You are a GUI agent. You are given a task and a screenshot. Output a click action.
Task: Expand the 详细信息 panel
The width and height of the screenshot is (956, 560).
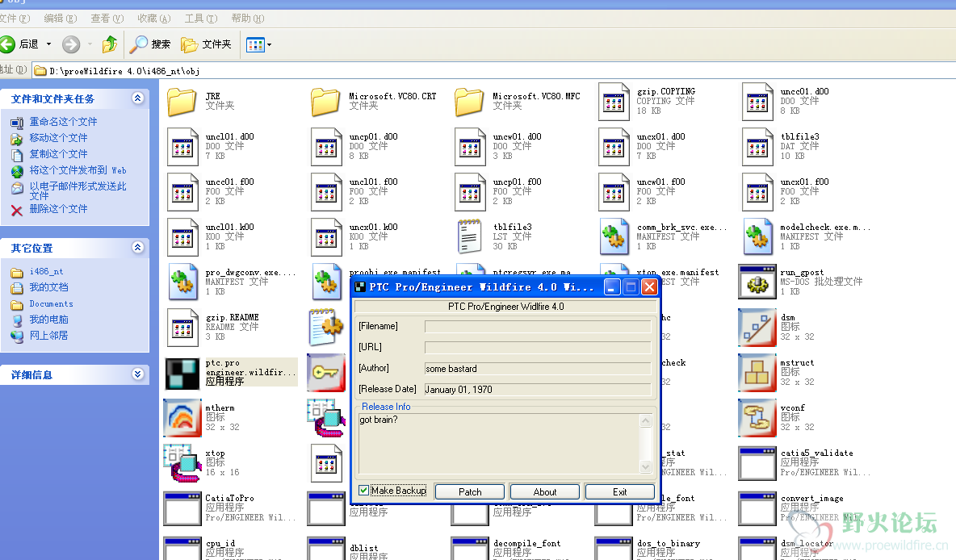[138, 374]
